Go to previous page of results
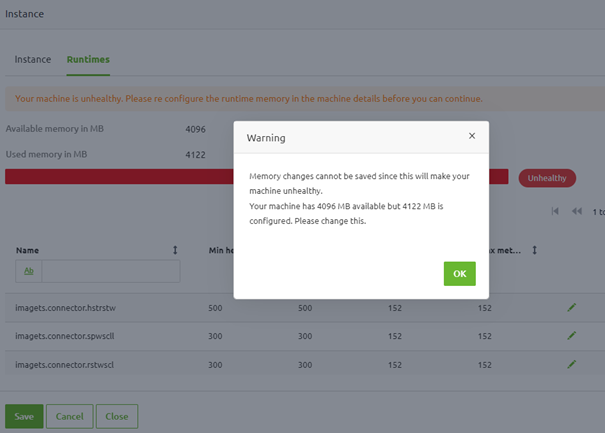 tap(577, 212)
